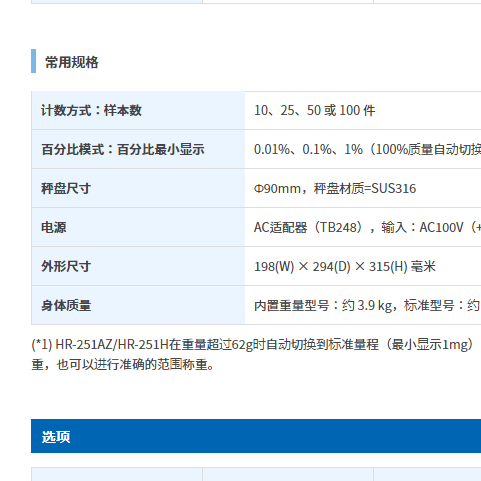481x481 pixels.
Task: Select the 外形尺寸 row label
Action: [66, 266]
